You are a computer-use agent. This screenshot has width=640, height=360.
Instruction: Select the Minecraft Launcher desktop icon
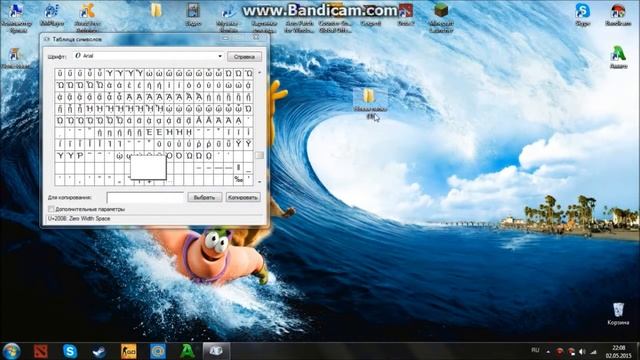(x=441, y=17)
